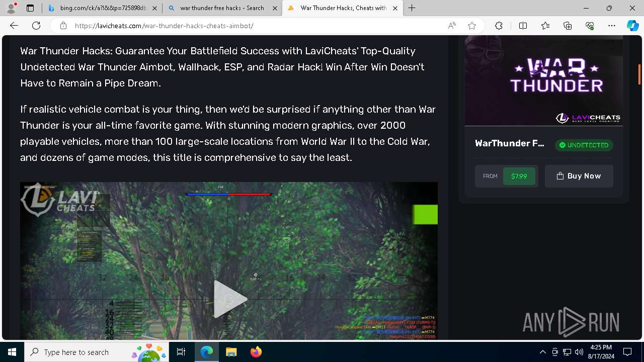The width and height of the screenshot is (644, 362).
Task: Show hidden system tray icons
Action: 542,352
